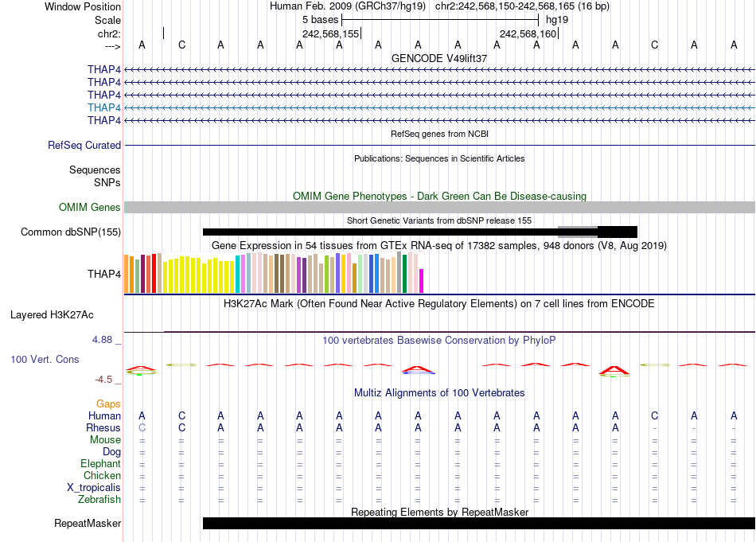This screenshot has width=756, height=542.
Task: Open 'Multiz Alignments of 100 Vertebrates' title
Action: point(439,393)
